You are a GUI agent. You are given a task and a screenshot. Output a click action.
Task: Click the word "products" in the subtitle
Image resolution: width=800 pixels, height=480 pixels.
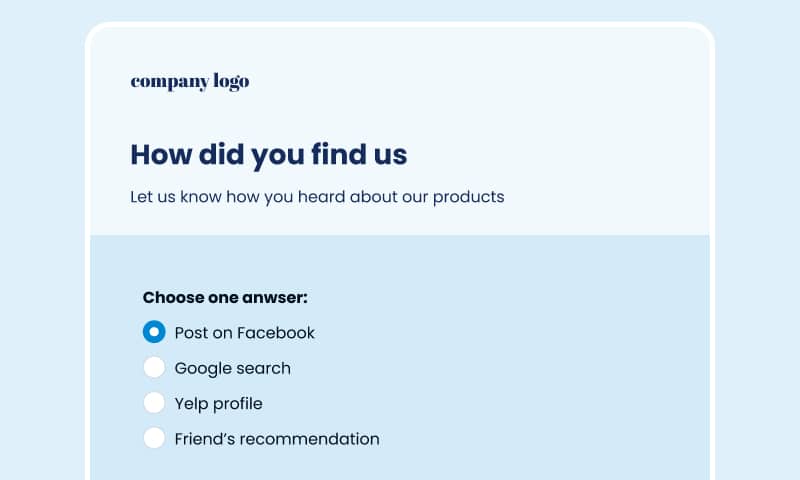click(x=468, y=197)
